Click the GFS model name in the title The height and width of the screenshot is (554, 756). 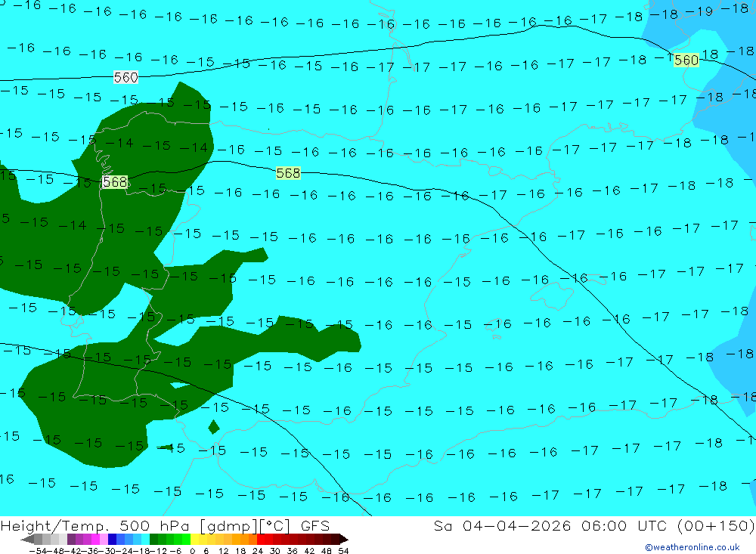315,525
